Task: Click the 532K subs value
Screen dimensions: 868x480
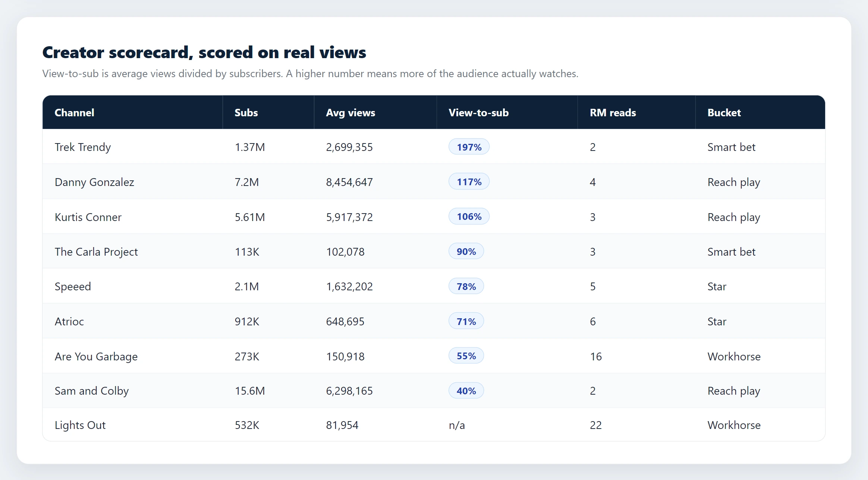Action: [x=247, y=425]
